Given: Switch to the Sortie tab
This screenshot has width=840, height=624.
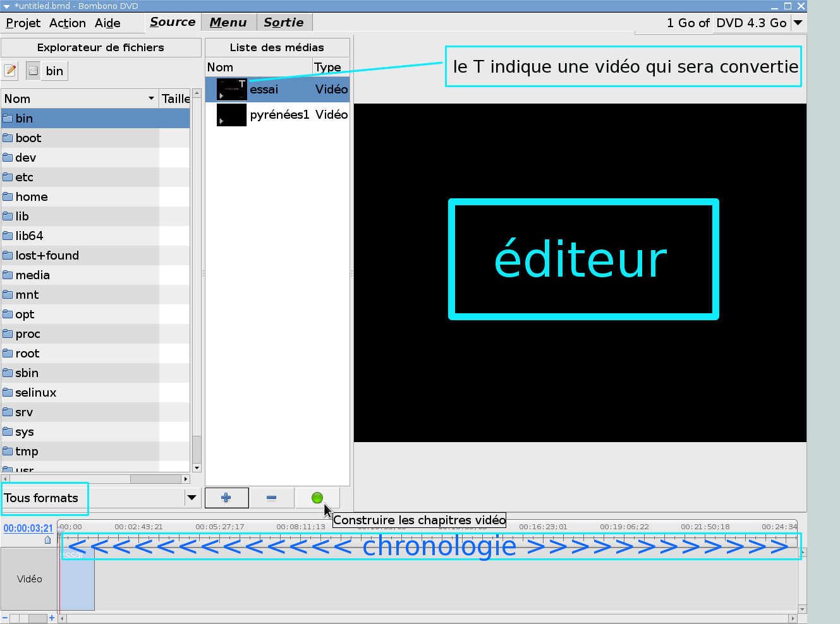Looking at the screenshot, I should (x=284, y=23).
